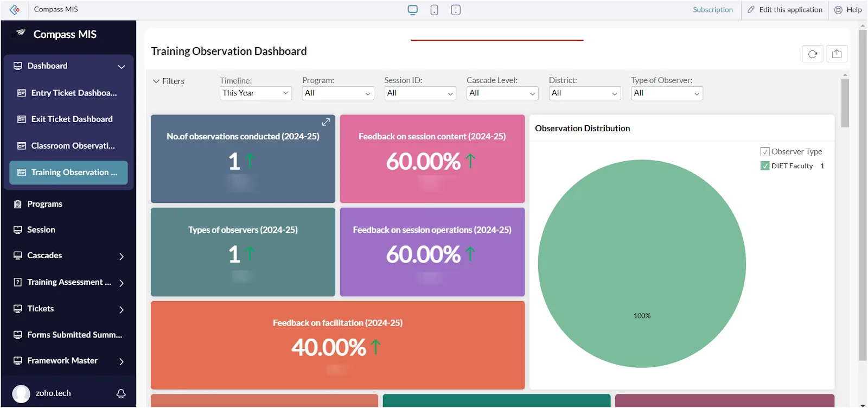868x408 pixels.
Task: Open Exit Ticket Dashboard menu item
Action: (x=68, y=119)
